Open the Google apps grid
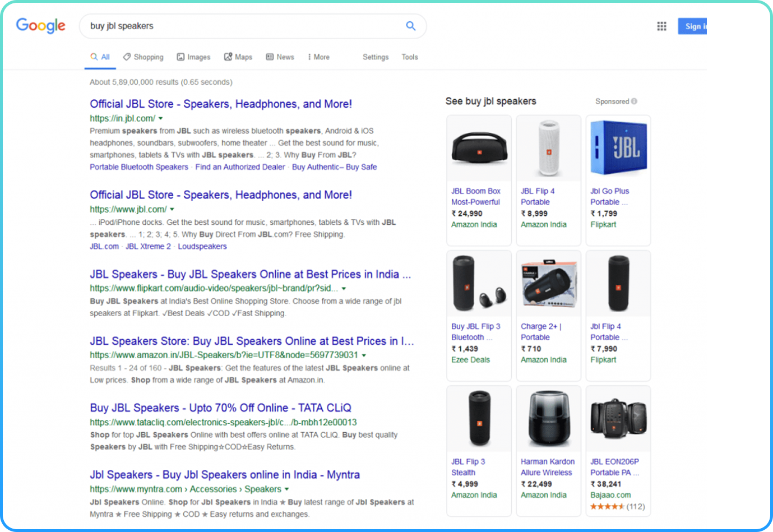773x532 pixels. point(661,26)
